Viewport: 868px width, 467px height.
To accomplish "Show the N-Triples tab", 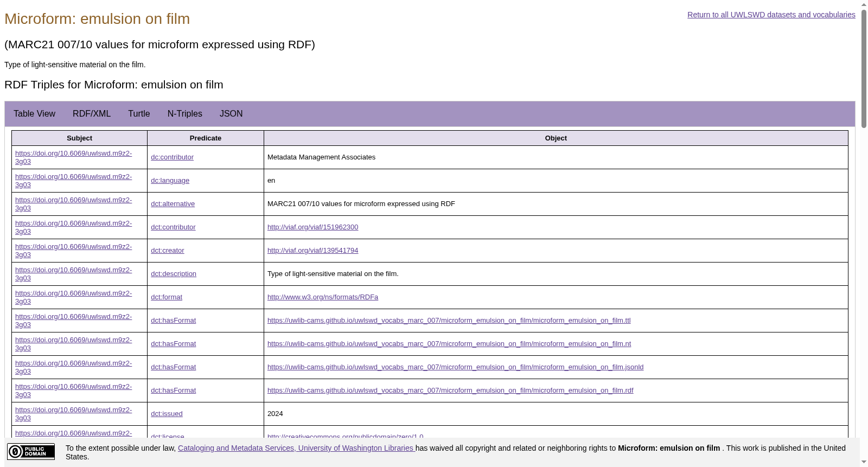I will 185,114.
